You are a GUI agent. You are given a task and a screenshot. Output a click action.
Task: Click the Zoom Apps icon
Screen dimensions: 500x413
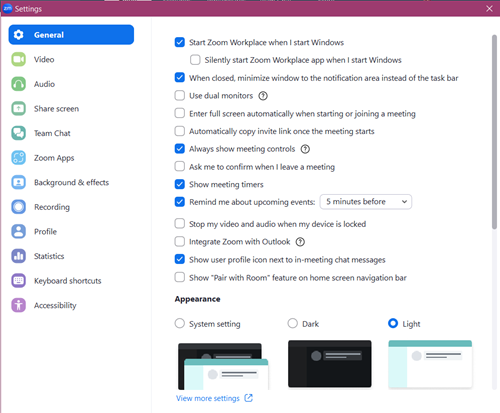coord(19,158)
